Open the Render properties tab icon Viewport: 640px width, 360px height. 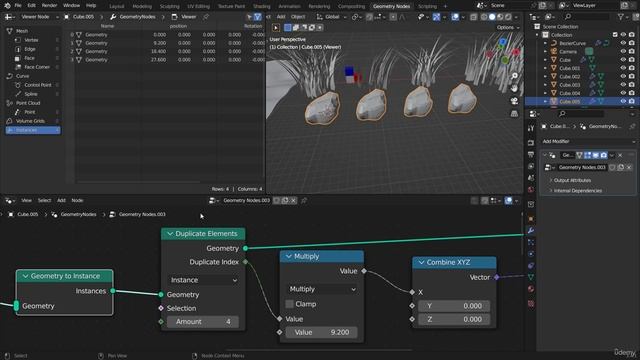coord(531,143)
